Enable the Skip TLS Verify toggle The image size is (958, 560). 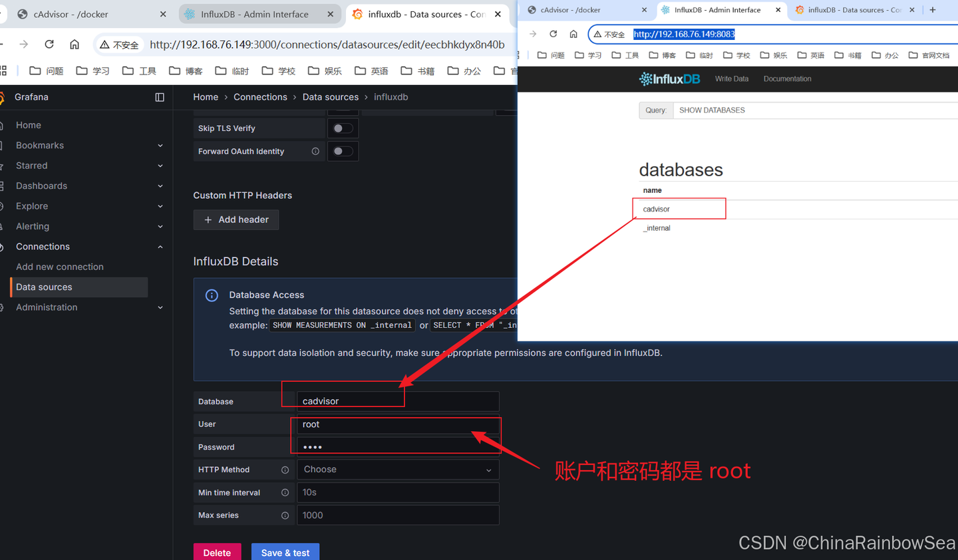[x=343, y=128]
